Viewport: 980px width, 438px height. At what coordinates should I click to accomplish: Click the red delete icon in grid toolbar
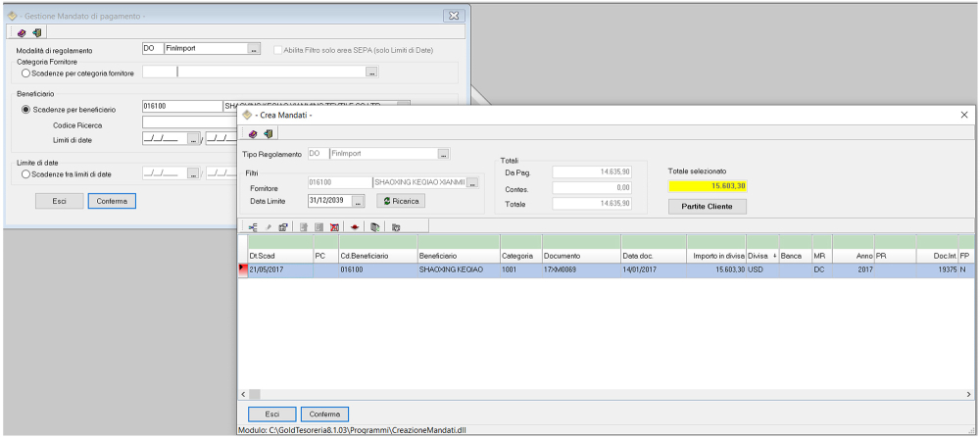[x=334, y=226]
